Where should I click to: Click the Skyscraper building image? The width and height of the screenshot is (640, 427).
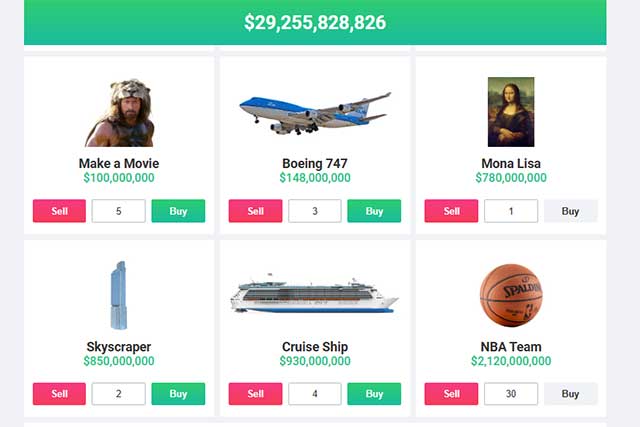[119, 295]
